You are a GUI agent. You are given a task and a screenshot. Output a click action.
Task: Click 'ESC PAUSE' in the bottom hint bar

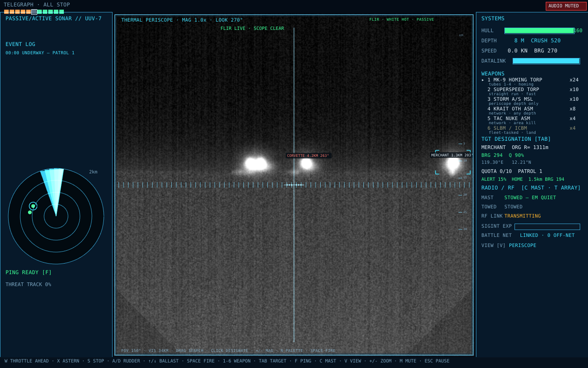[x=437, y=361]
